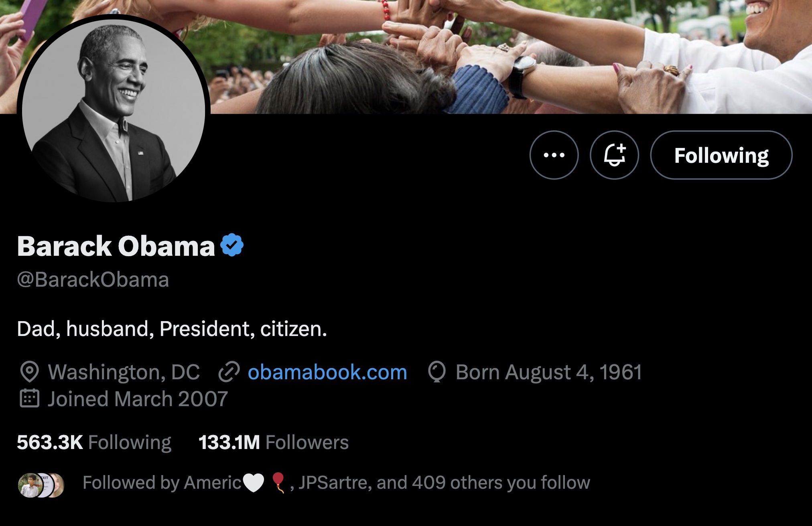Open the obamabook.com link
The width and height of the screenshot is (812, 526).
tap(327, 372)
